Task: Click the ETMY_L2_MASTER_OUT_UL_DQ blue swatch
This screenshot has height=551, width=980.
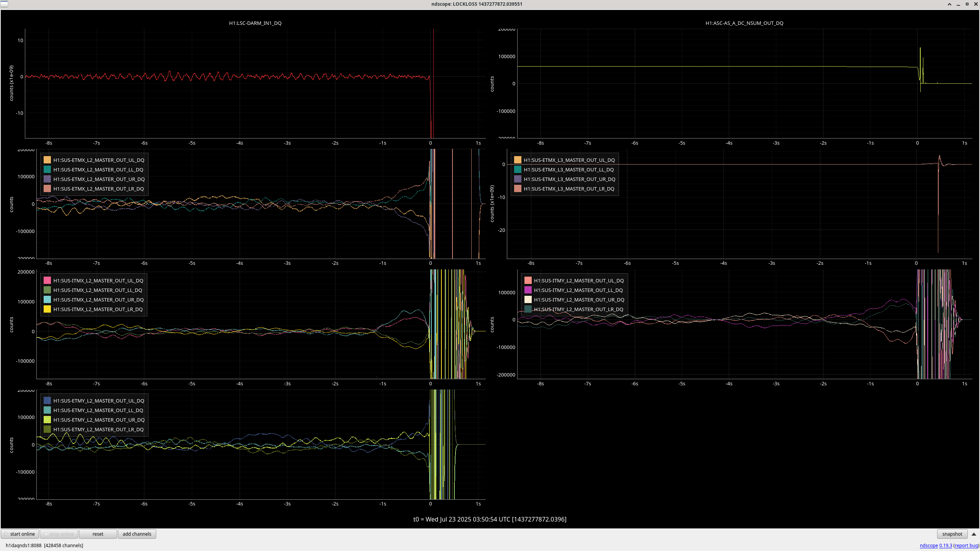Action: tap(47, 401)
